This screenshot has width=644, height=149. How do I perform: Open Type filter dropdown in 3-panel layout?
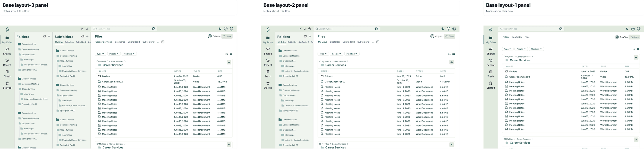pos(100,54)
